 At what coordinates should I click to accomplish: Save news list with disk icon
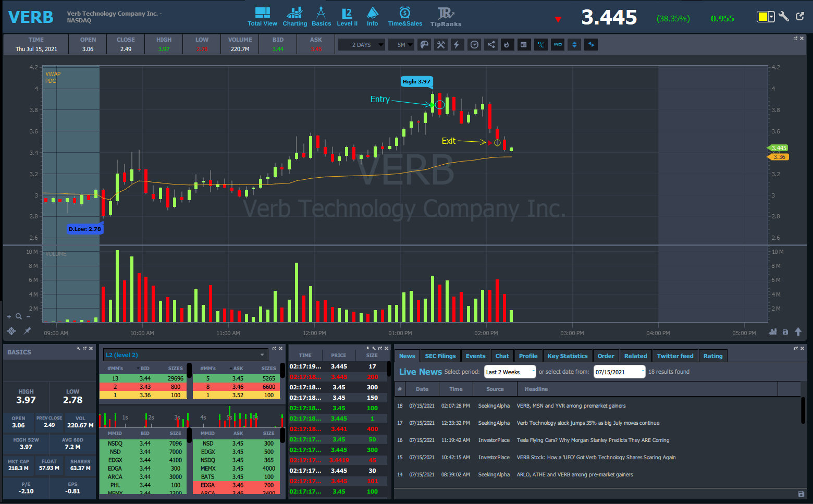801,494
